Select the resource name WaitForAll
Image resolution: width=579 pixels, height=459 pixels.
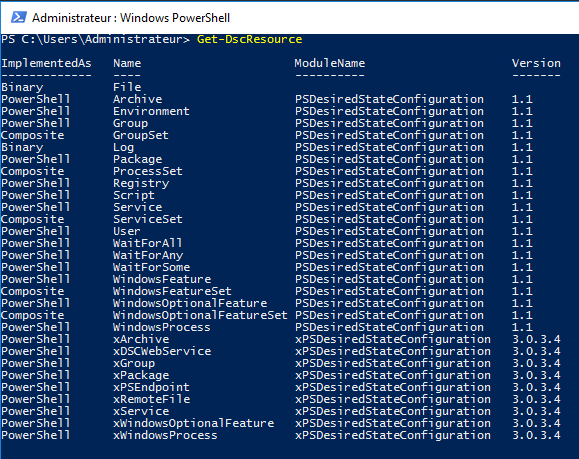pos(148,243)
